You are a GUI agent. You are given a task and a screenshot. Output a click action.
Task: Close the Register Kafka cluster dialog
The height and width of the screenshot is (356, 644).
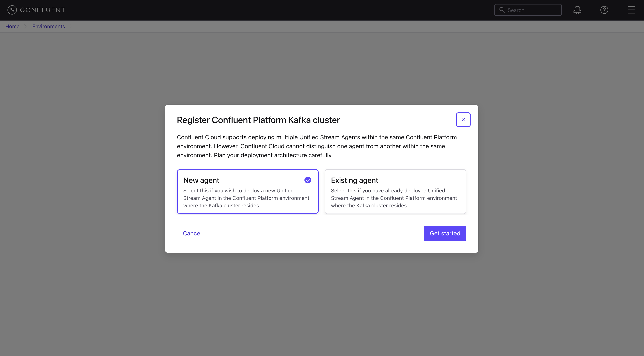tap(463, 120)
